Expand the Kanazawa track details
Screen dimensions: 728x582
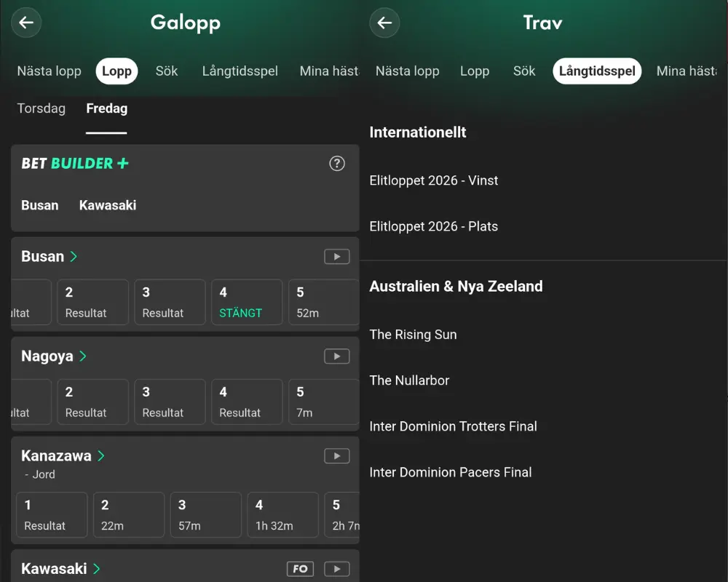tap(58, 455)
